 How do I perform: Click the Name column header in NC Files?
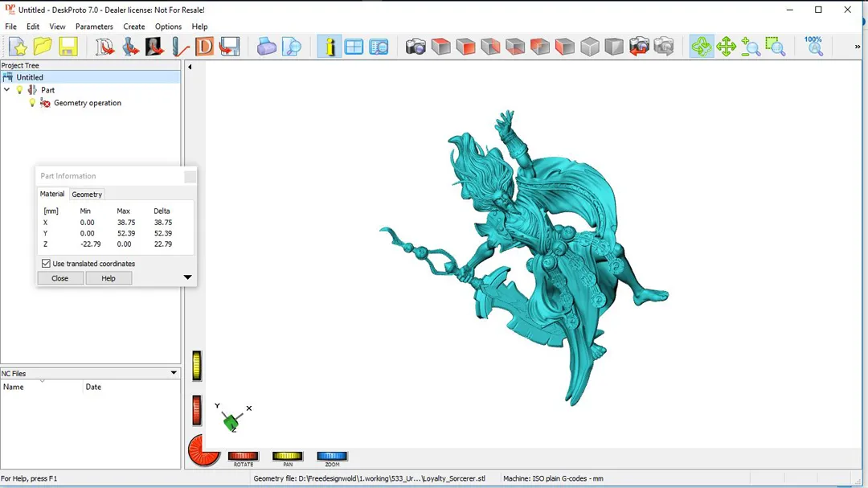click(x=42, y=387)
